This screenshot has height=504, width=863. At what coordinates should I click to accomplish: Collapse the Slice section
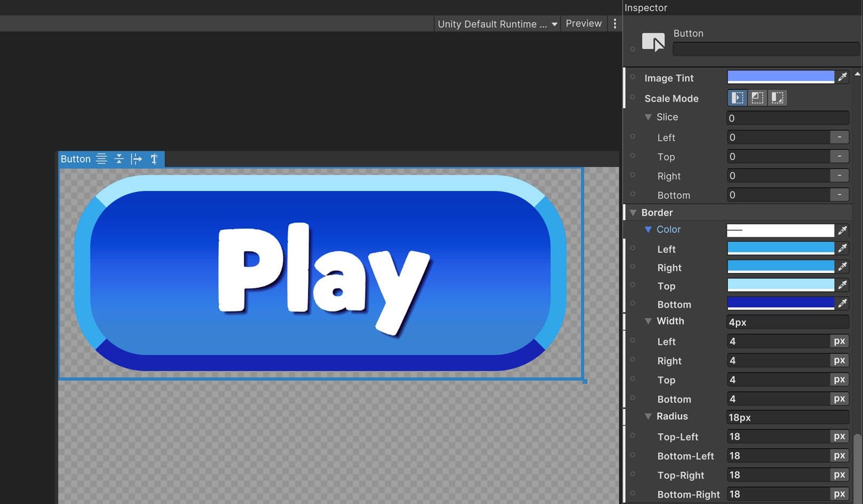click(649, 117)
